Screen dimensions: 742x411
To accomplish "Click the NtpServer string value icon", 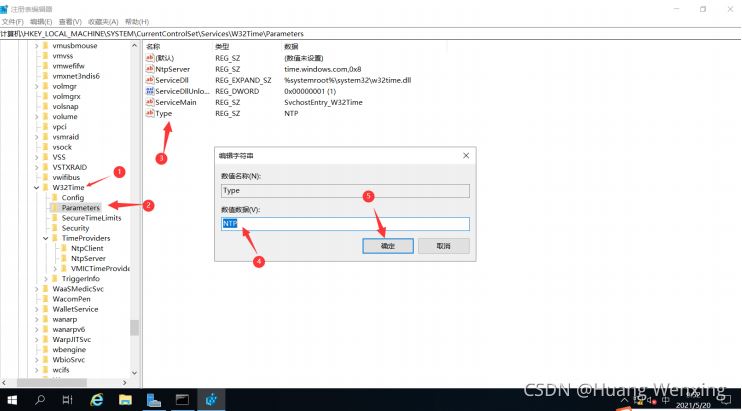I will click(150, 69).
